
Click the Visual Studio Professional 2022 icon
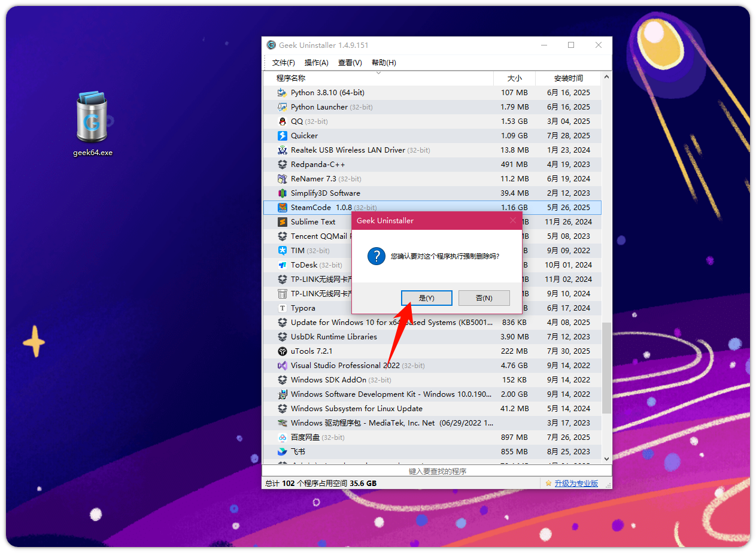(283, 366)
